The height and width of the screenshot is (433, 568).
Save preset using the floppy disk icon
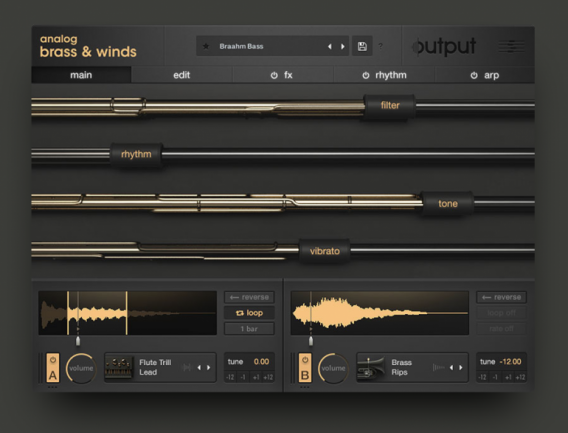362,46
